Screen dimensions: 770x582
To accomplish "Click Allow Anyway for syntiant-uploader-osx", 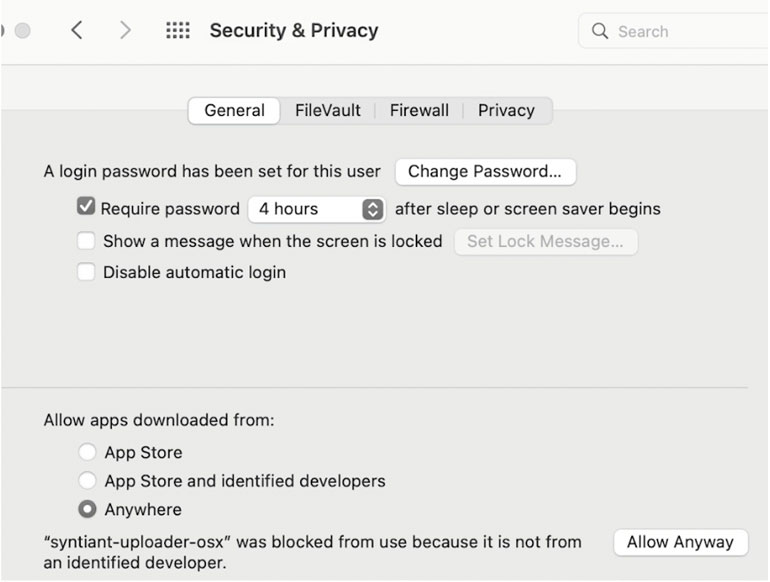I will (x=680, y=542).
